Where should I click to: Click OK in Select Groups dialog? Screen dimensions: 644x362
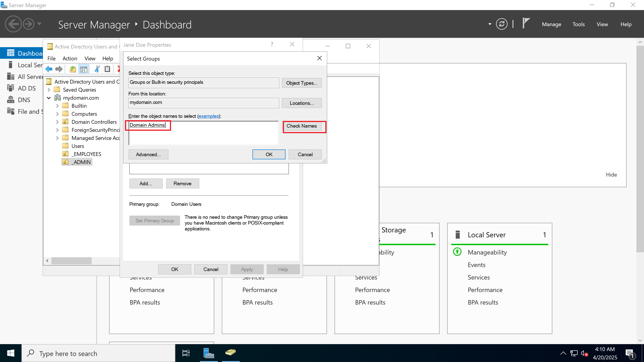tap(269, 154)
